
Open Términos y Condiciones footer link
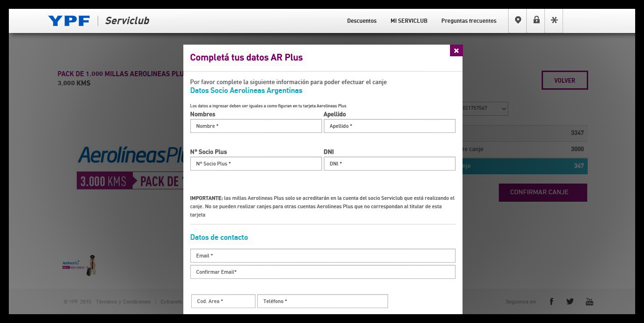point(123,302)
